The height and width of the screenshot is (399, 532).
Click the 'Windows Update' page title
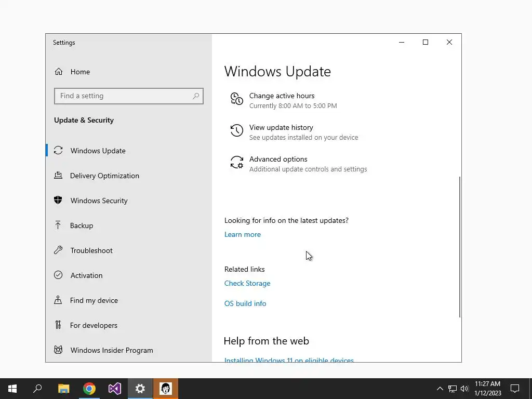point(277,71)
